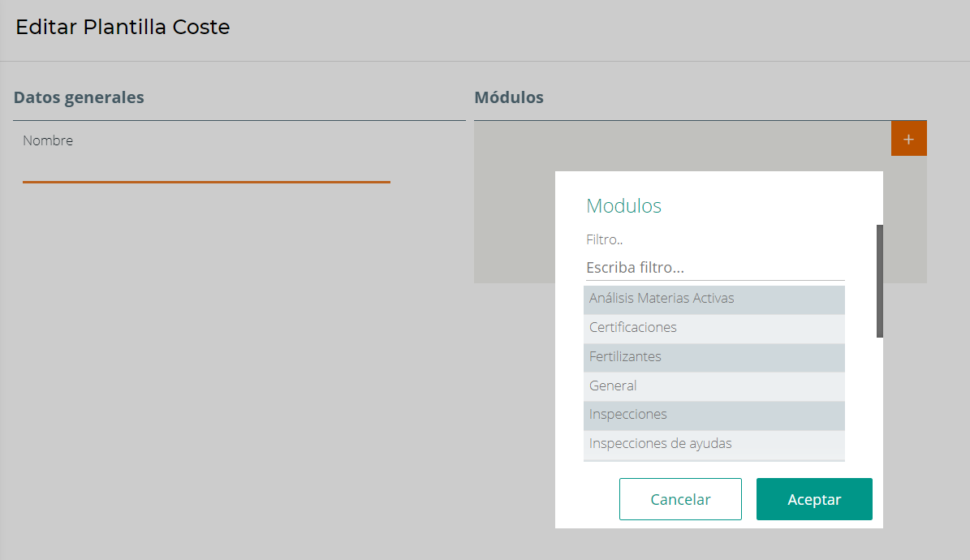The width and height of the screenshot is (970, 560).
Task: Click the plus icon to add module
Action: point(908,139)
